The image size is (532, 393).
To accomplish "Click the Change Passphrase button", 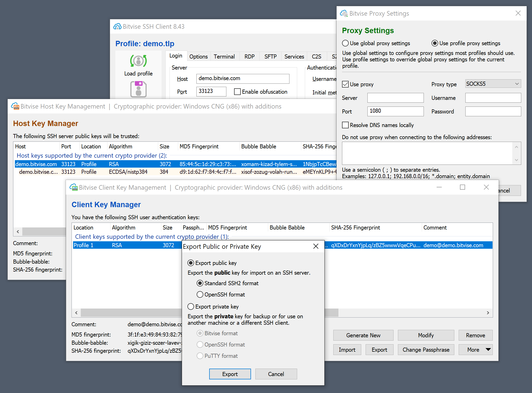I will (x=426, y=350).
